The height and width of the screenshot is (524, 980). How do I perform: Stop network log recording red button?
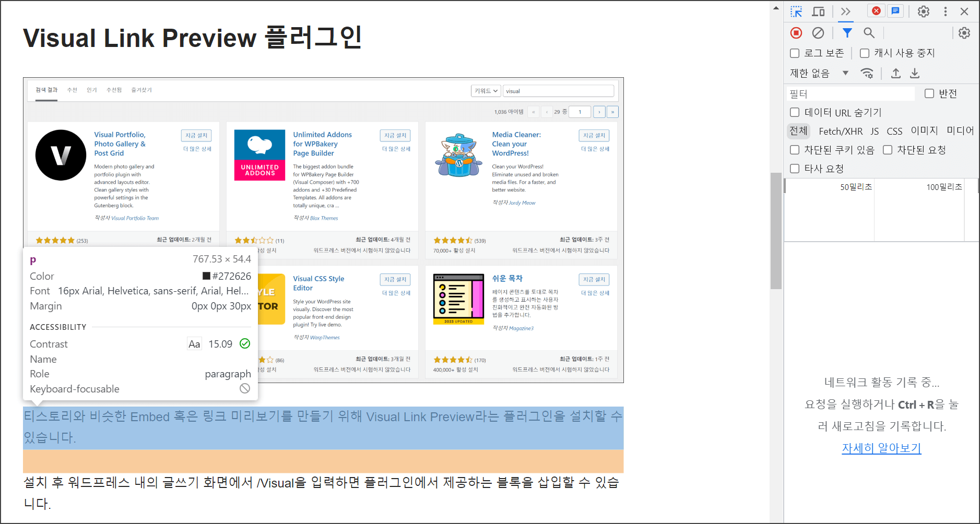pos(796,33)
